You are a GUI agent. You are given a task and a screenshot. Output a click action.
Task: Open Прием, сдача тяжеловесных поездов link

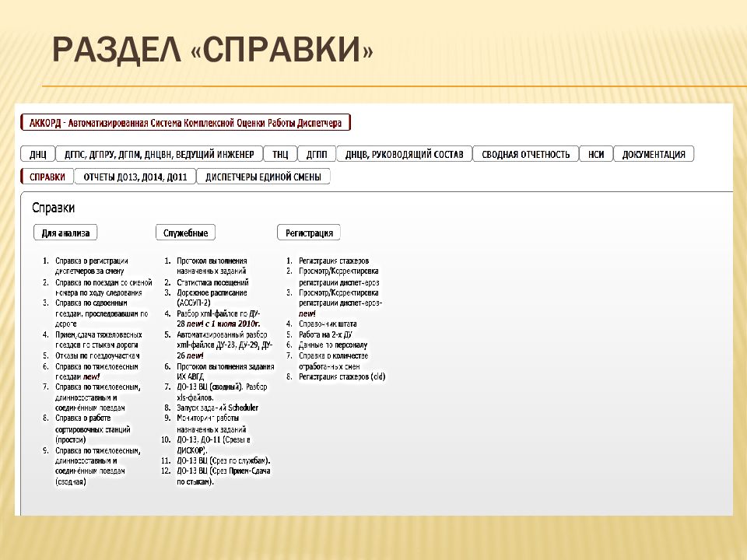(99, 340)
